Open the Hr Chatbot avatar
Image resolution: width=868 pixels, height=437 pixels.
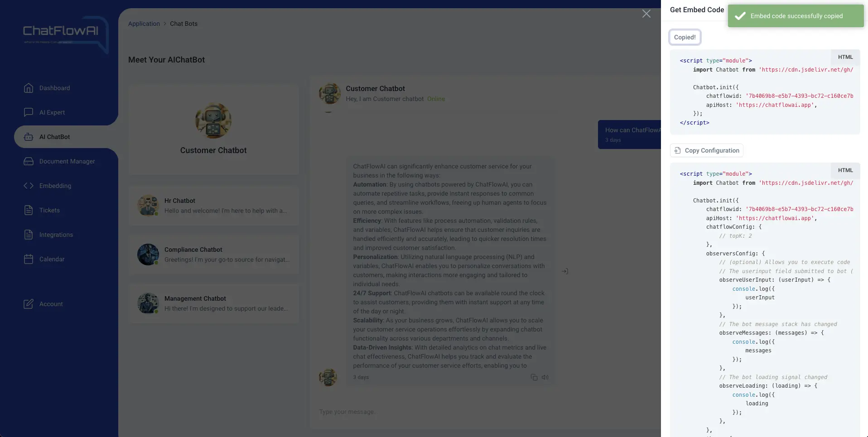tap(148, 206)
